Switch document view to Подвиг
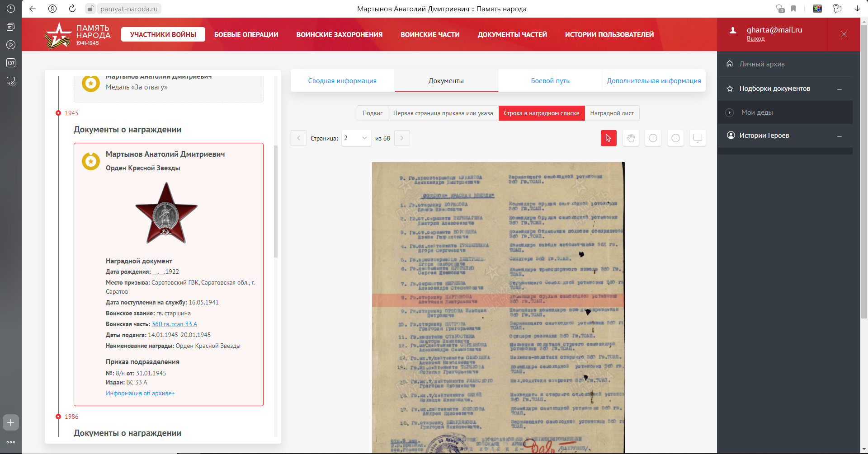This screenshot has width=868, height=454. [x=372, y=113]
